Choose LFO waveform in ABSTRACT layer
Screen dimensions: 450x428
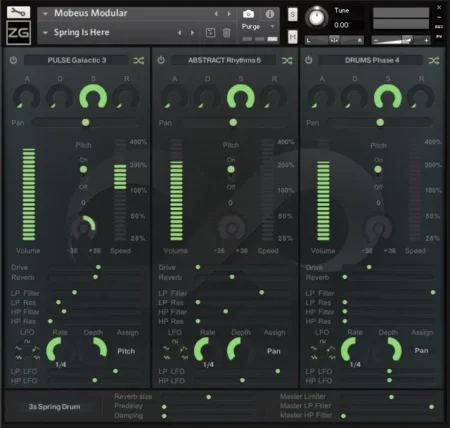[175, 351]
